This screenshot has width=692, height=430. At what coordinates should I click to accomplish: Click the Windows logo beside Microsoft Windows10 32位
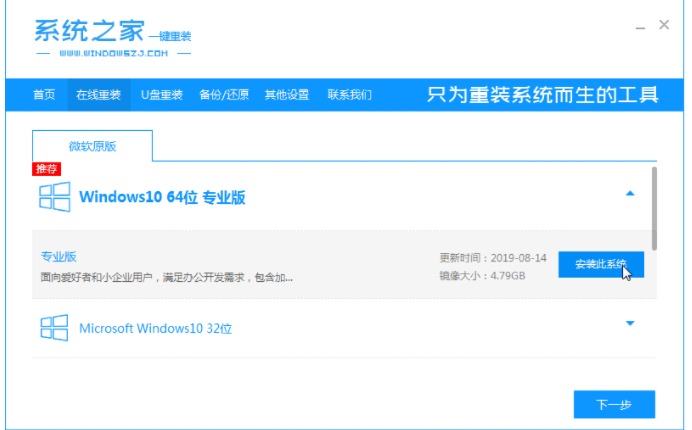pyautogui.click(x=54, y=328)
